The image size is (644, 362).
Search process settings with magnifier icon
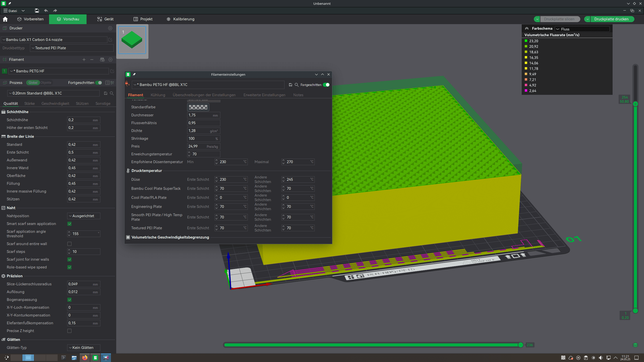click(x=112, y=93)
